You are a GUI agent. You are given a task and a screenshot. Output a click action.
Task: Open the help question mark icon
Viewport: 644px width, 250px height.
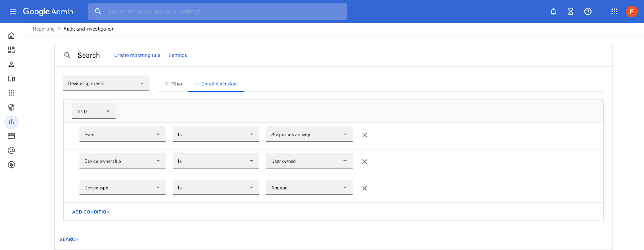click(588, 12)
